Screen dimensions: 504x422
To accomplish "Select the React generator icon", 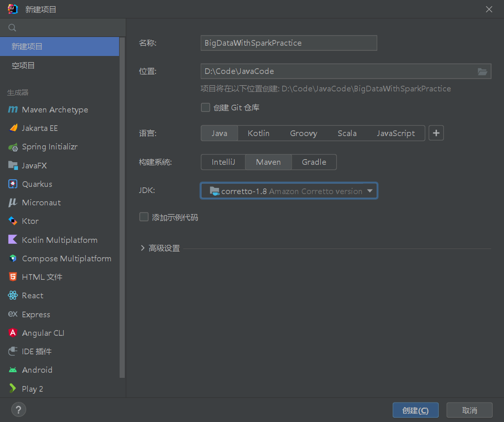I will coord(13,296).
